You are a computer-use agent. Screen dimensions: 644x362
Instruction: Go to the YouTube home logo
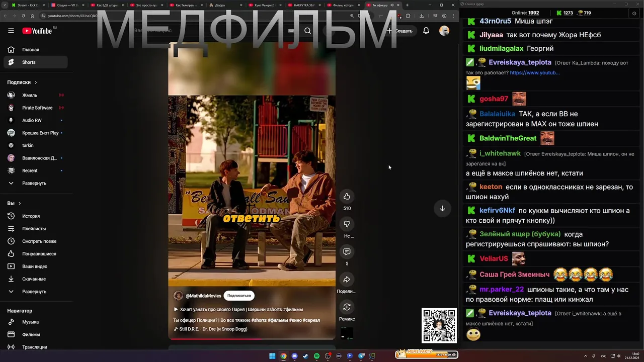click(x=37, y=31)
